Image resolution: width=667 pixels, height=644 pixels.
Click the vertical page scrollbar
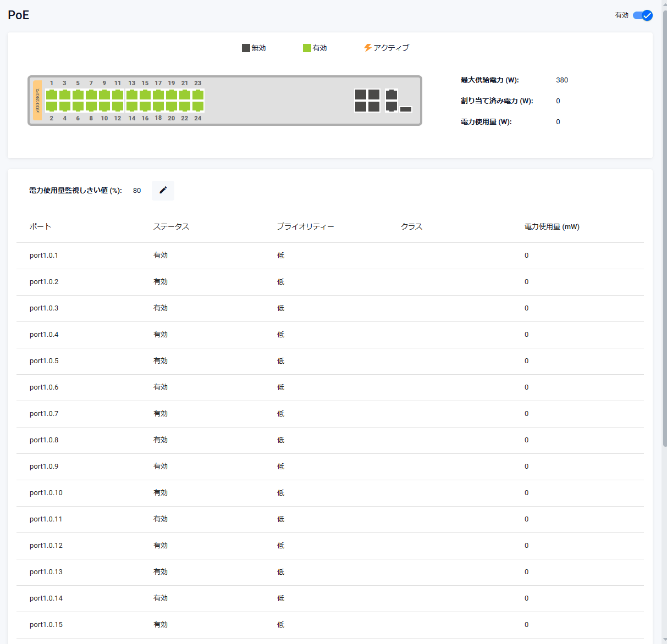click(664, 220)
